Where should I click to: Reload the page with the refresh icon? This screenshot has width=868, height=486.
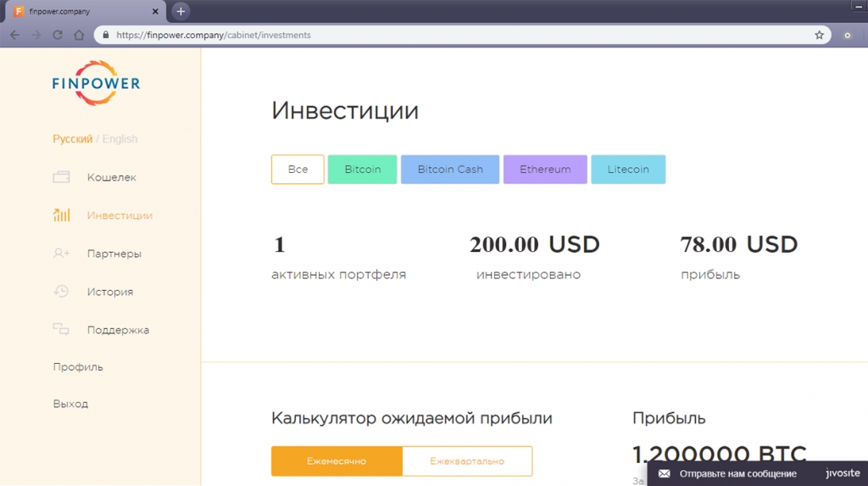point(58,35)
